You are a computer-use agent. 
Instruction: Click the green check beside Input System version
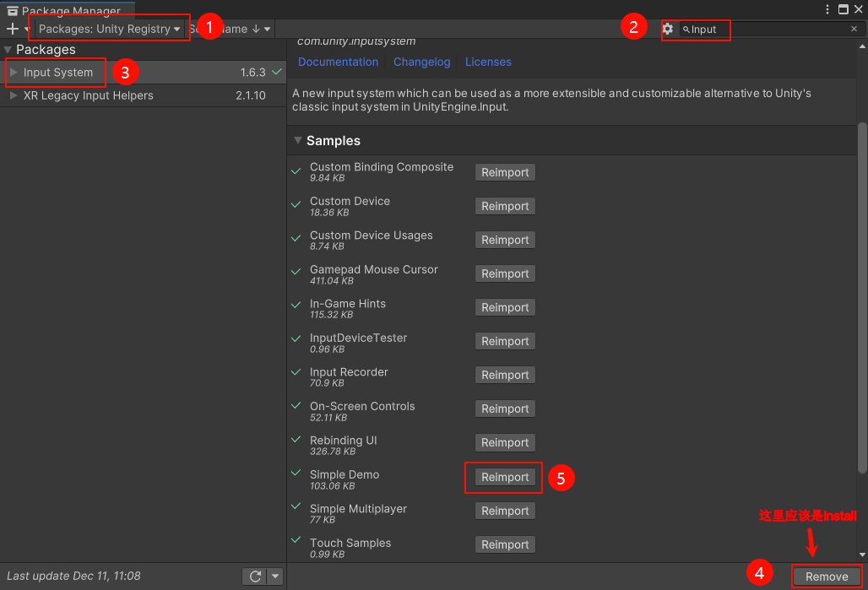click(x=277, y=72)
